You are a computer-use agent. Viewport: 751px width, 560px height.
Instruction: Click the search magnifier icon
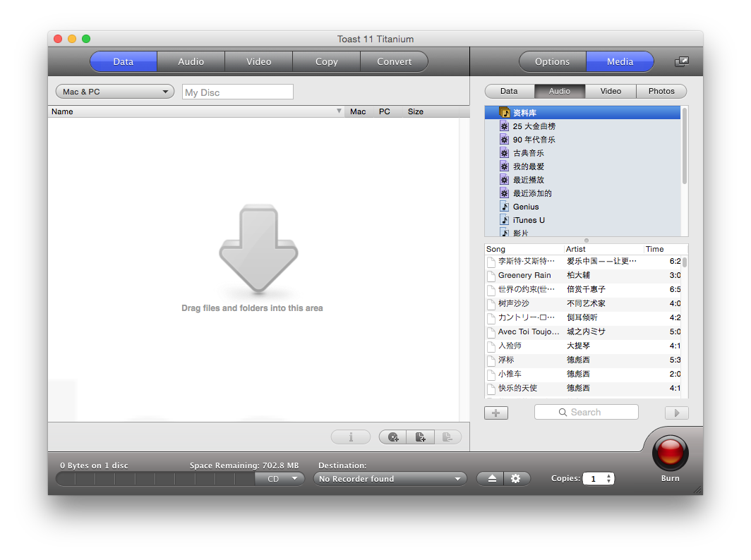[x=563, y=412]
